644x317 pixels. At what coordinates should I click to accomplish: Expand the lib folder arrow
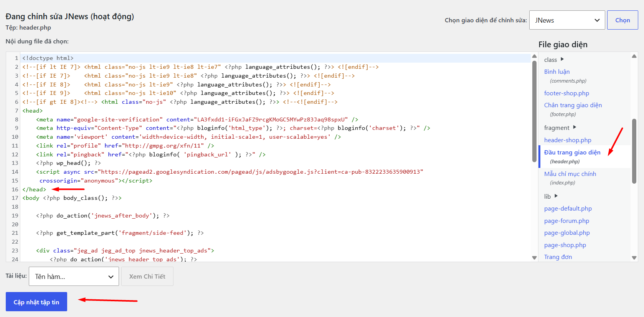tap(556, 196)
